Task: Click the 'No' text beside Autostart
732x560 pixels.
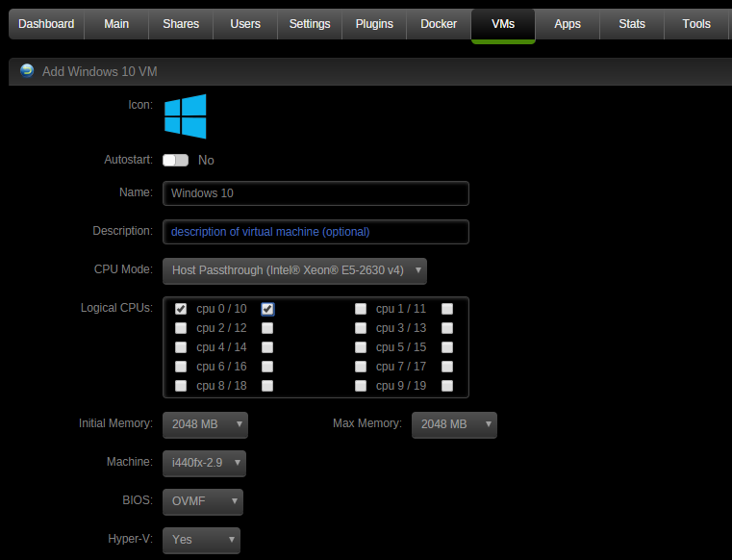Action: (x=206, y=160)
